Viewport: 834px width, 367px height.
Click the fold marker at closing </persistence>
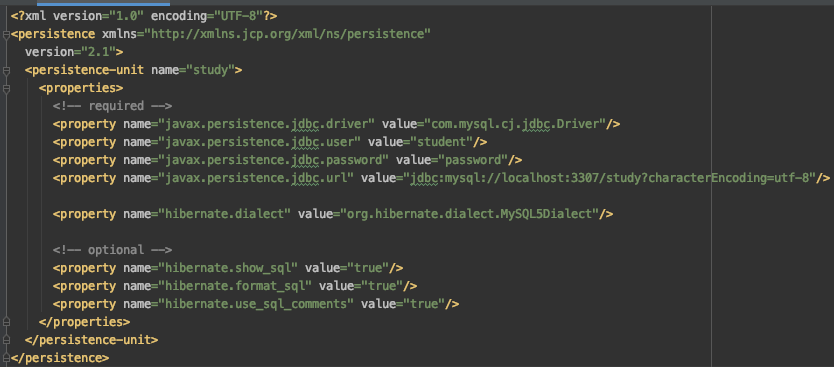point(6,357)
